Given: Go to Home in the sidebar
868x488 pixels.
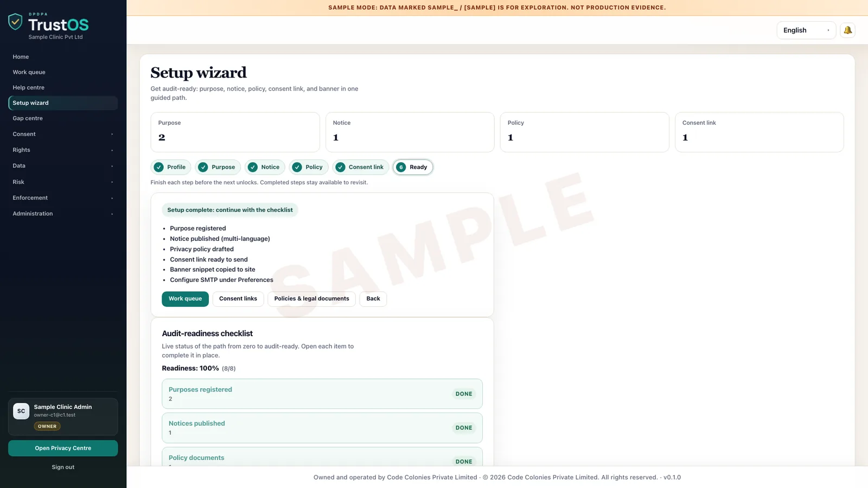Looking at the screenshot, I should tap(63, 57).
